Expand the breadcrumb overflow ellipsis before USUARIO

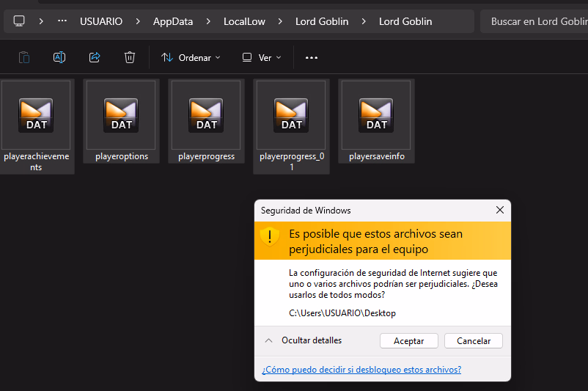(x=62, y=21)
